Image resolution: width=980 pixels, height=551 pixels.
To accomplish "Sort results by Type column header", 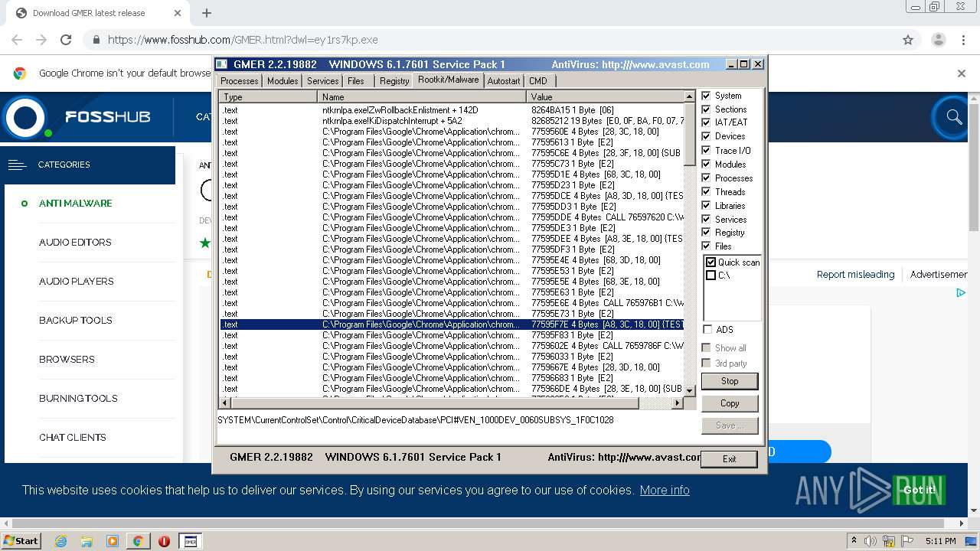I will 268,97.
